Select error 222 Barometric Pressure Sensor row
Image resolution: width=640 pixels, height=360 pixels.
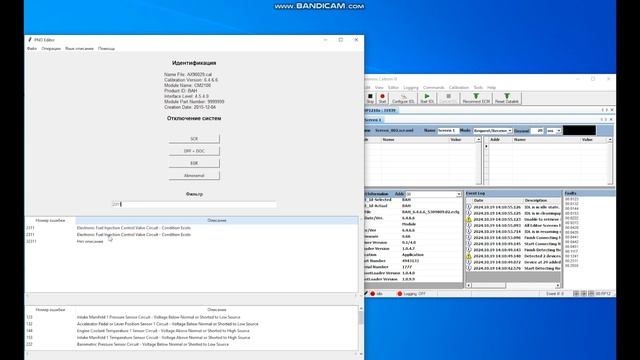(191, 344)
